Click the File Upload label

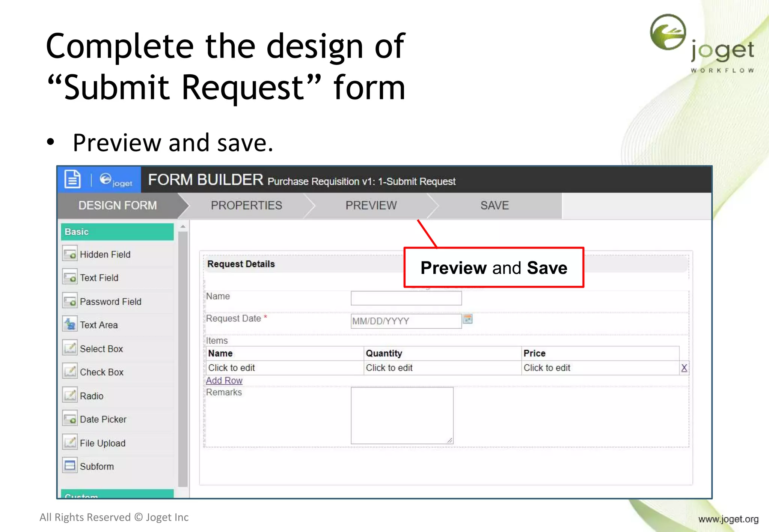tap(103, 443)
